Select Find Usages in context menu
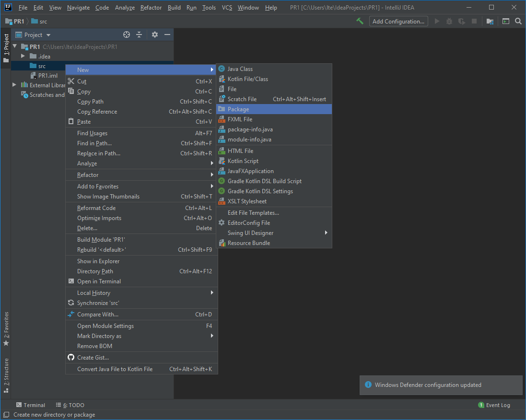Viewport: 526px width, 420px height. (141, 133)
